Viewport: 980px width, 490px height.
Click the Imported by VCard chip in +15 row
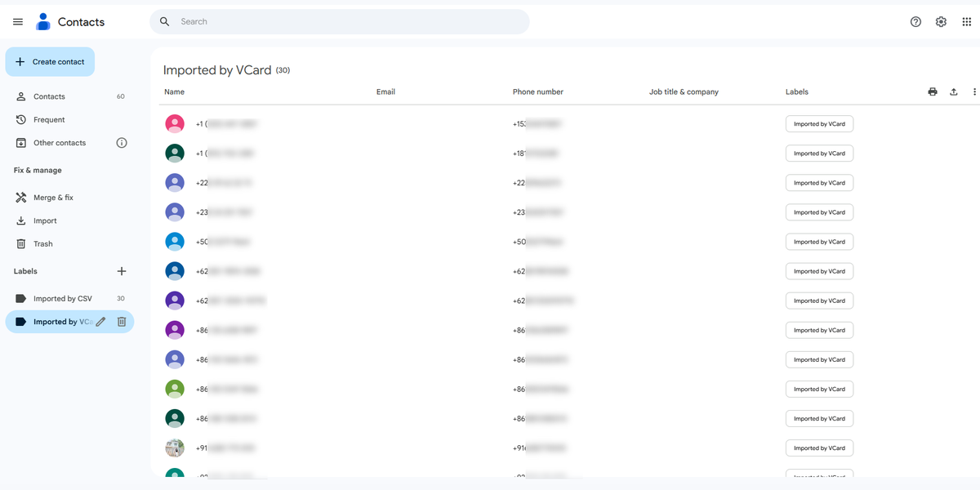click(x=819, y=124)
